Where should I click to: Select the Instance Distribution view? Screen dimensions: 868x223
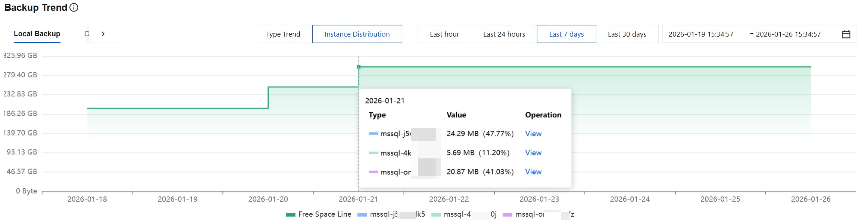(x=357, y=34)
